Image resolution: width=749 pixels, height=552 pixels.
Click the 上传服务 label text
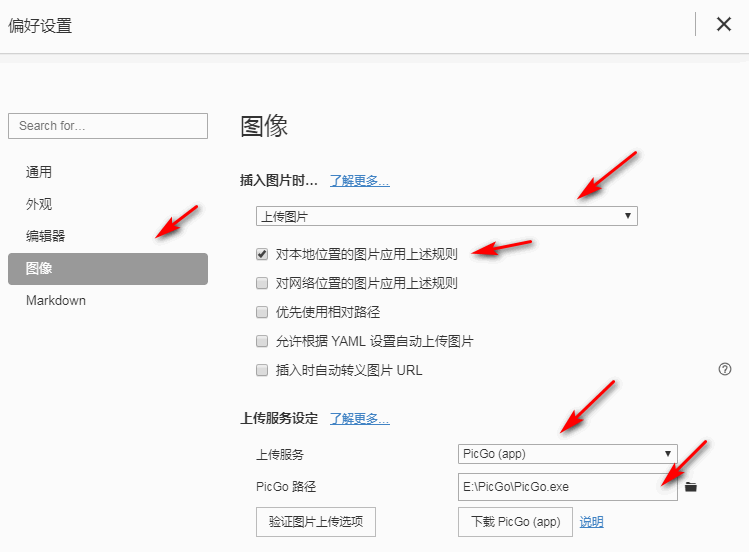click(280, 454)
